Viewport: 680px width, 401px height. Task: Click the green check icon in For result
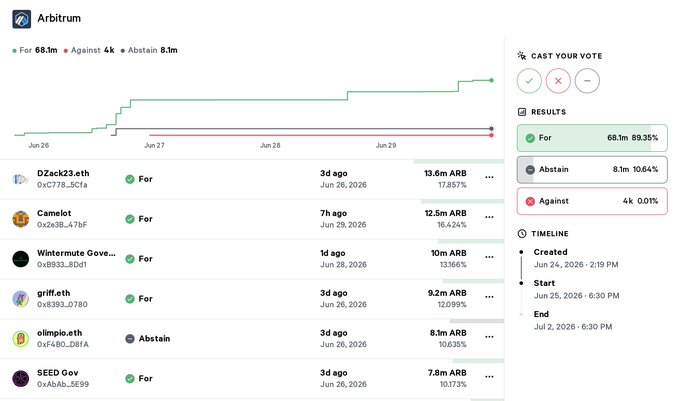530,138
